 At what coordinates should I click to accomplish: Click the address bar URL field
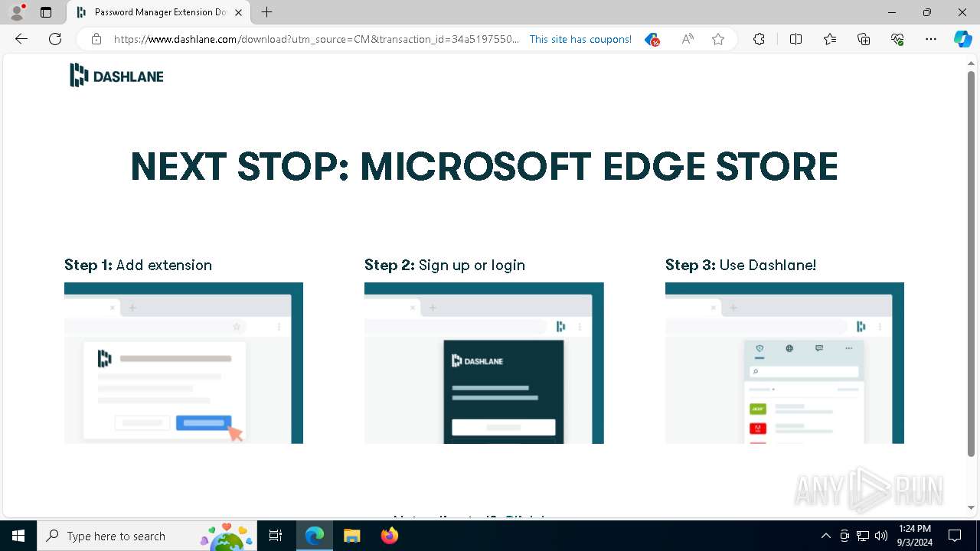point(316,39)
